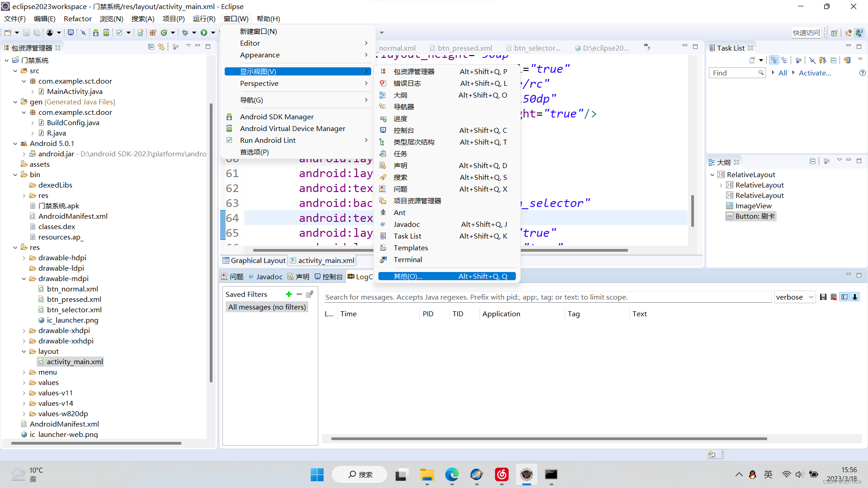Expand the drawable-hdpi folder
The height and width of the screenshot is (488, 868).
pos(24,258)
